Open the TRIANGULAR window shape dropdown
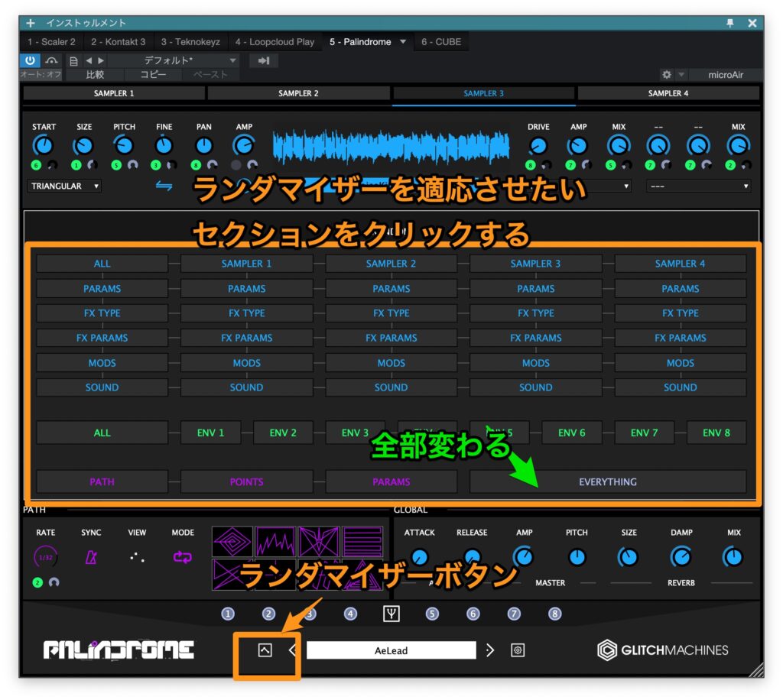783x700 pixels. coord(65,186)
